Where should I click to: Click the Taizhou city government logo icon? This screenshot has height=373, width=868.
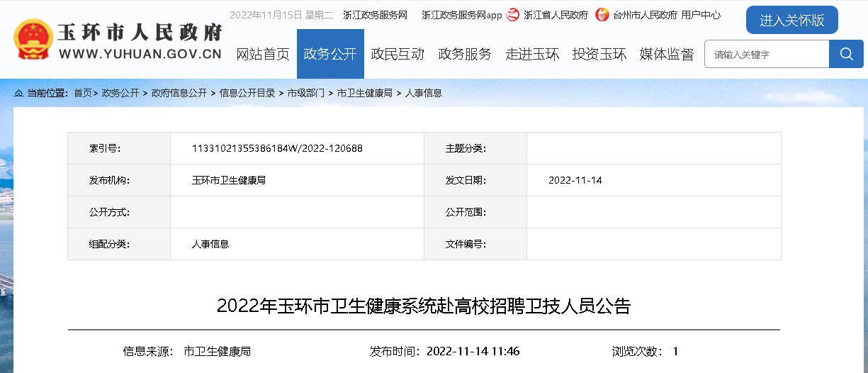pos(602,14)
